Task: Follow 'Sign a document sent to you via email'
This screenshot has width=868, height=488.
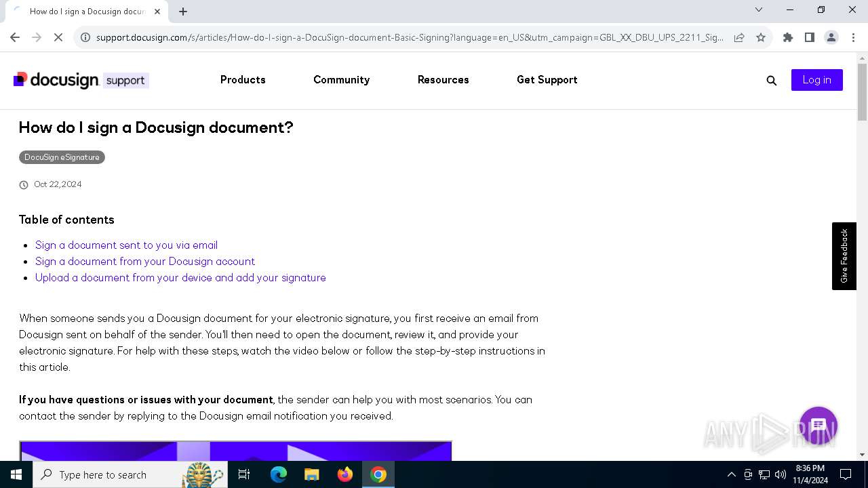Action: 126,245
